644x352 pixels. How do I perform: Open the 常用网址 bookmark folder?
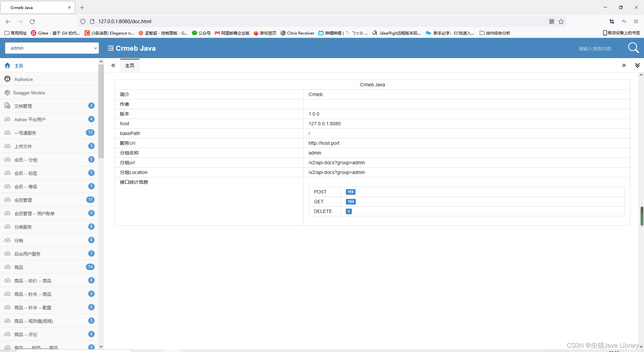pyautogui.click(x=16, y=33)
